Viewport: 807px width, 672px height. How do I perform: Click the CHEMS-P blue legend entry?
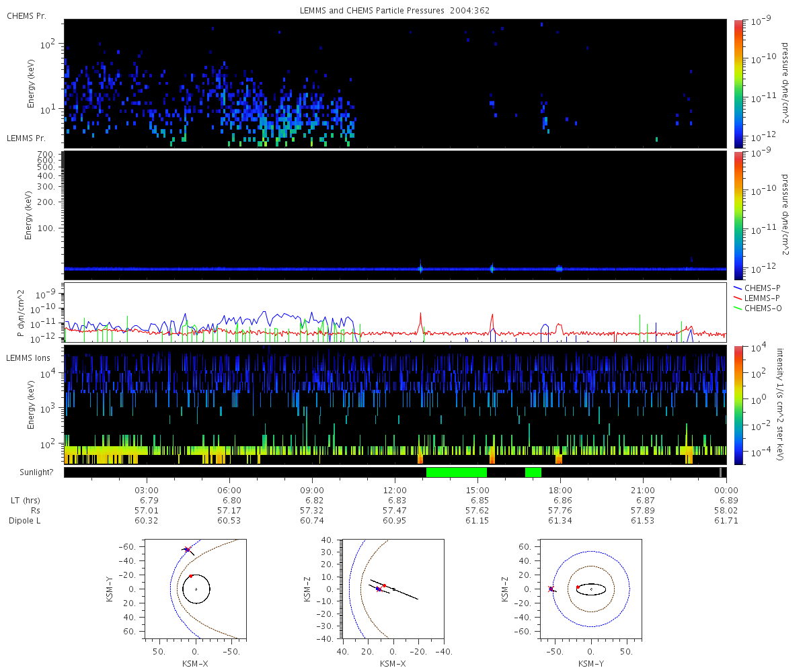click(761, 288)
